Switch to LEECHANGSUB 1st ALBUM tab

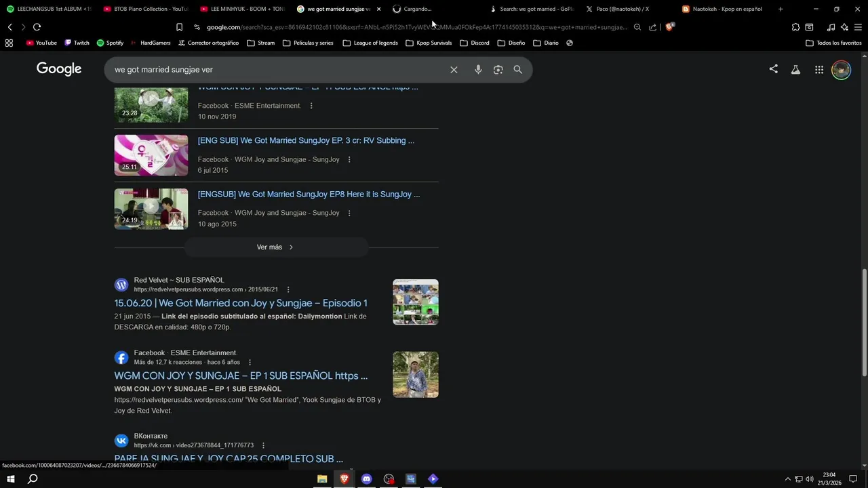pos(49,9)
